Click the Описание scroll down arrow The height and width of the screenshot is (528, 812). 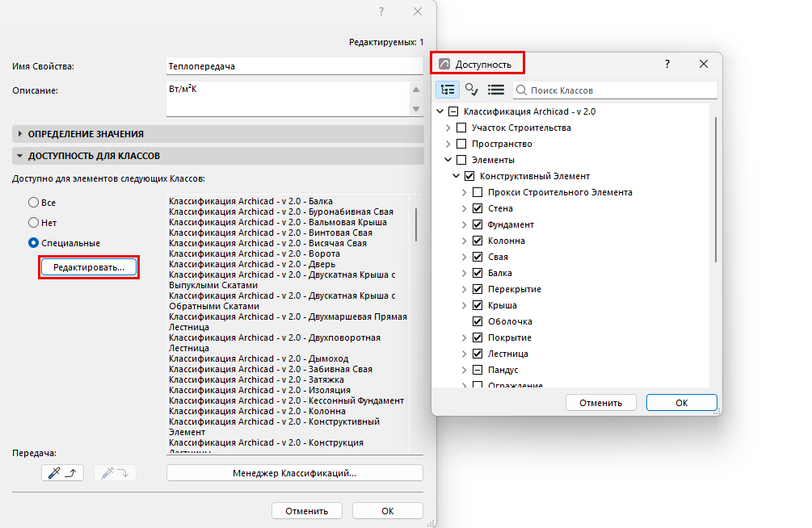[x=416, y=109]
